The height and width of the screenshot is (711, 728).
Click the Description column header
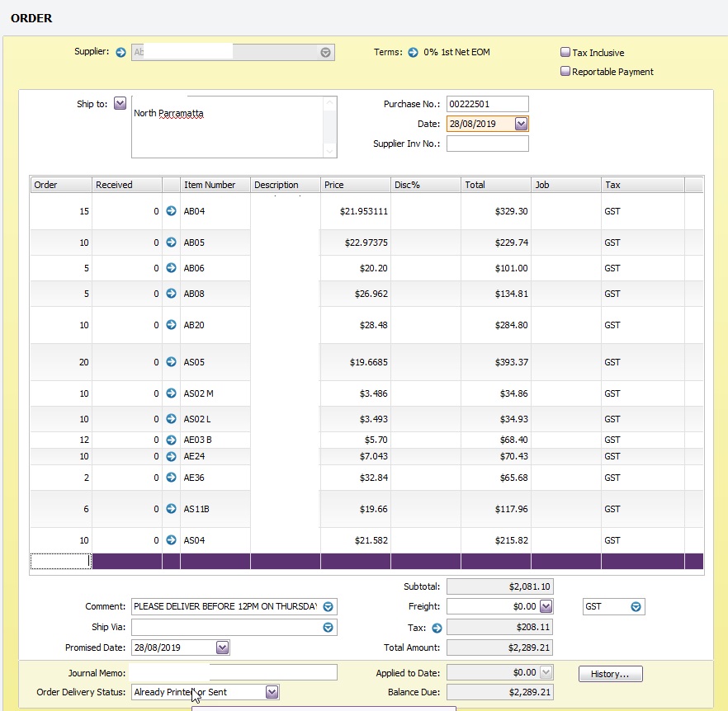(x=285, y=185)
